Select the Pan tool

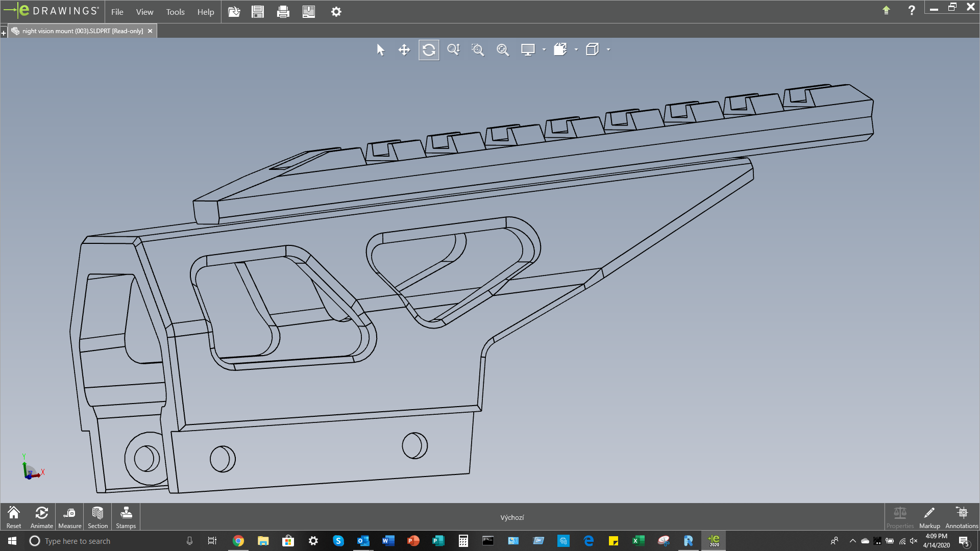[404, 50]
